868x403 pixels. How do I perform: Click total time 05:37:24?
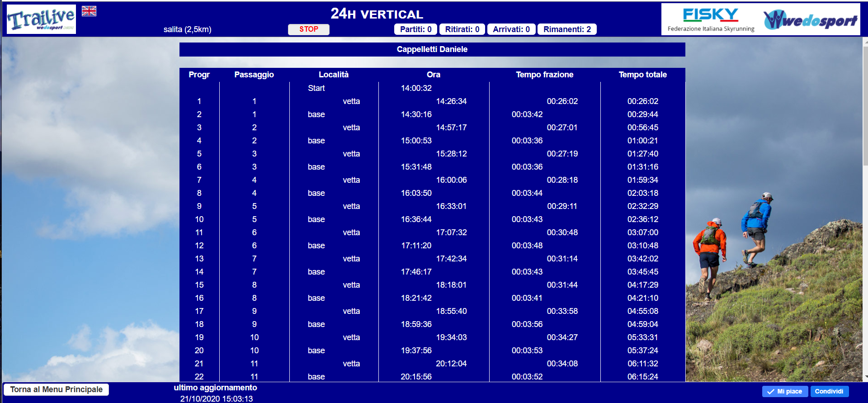(643, 351)
